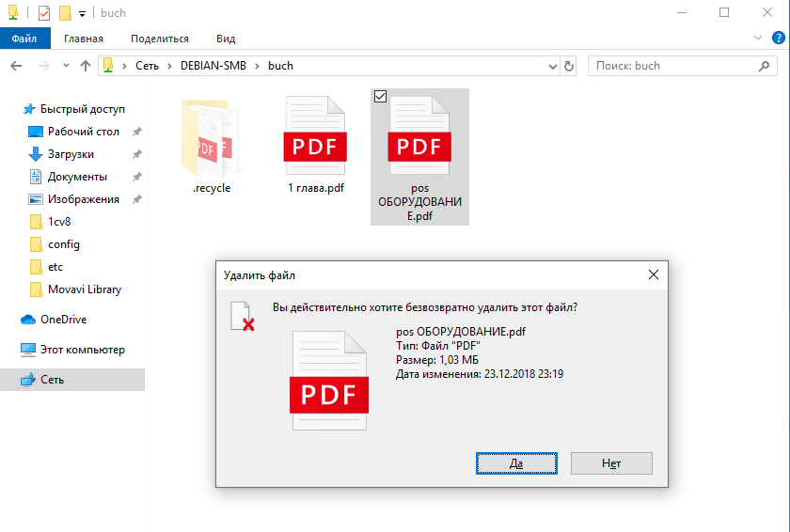Open Explorer help question mark icon

(x=779, y=39)
